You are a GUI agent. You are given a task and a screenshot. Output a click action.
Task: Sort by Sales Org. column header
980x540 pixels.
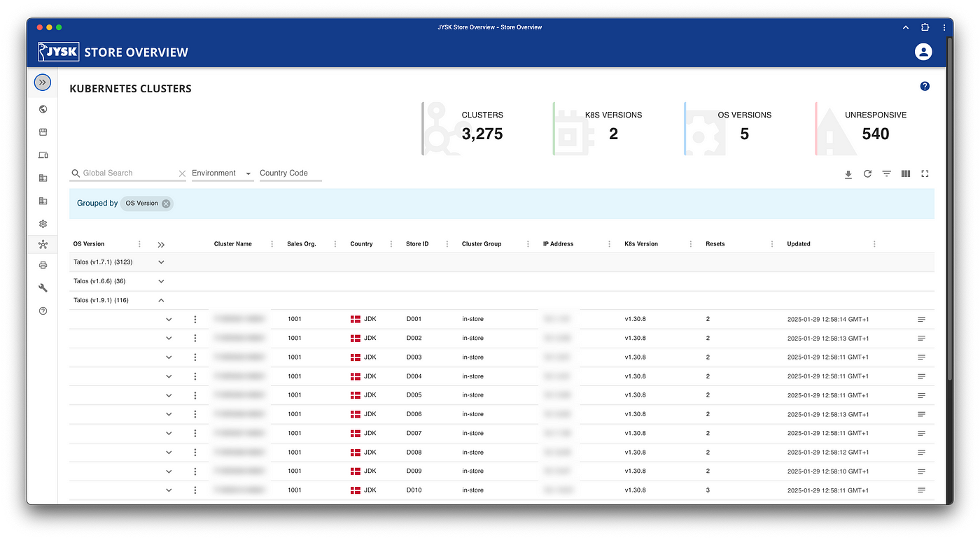tap(302, 244)
